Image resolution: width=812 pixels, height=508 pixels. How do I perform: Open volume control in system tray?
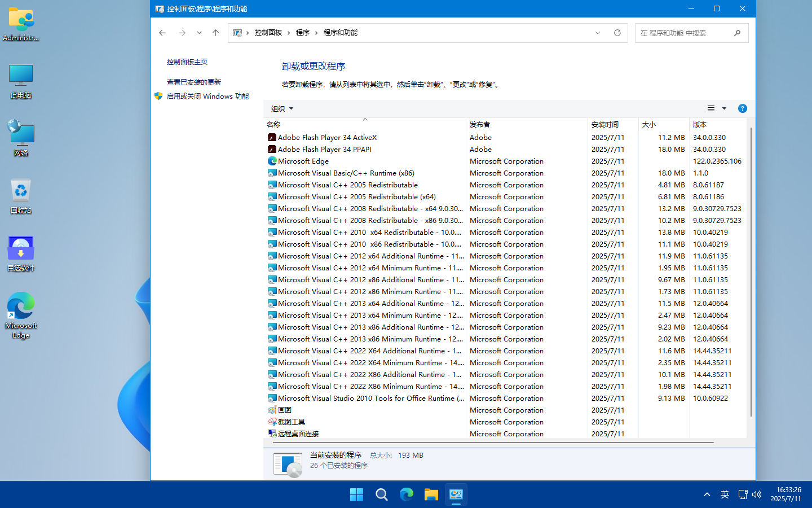point(757,494)
